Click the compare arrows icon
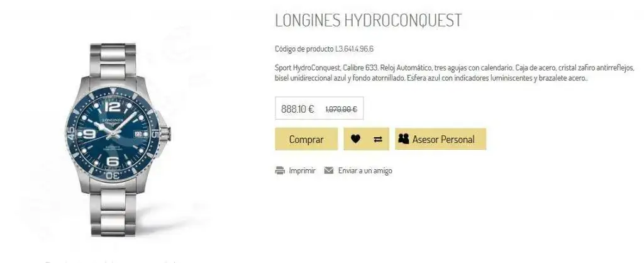 [378, 139]
